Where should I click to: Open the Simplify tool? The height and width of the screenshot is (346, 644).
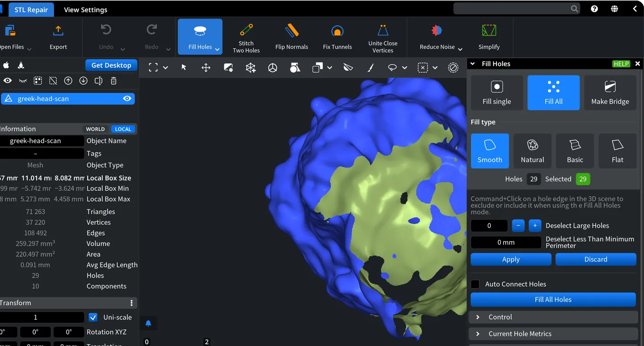pos(489,37)
